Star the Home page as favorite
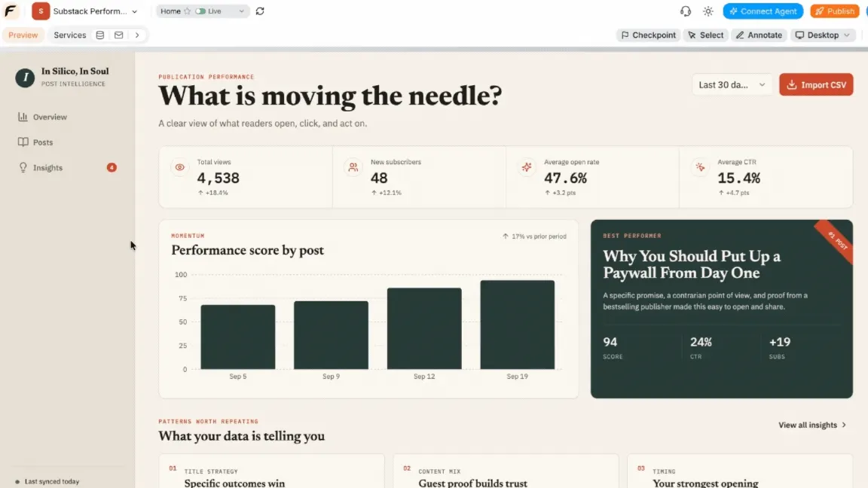 [x=187, y=11]
